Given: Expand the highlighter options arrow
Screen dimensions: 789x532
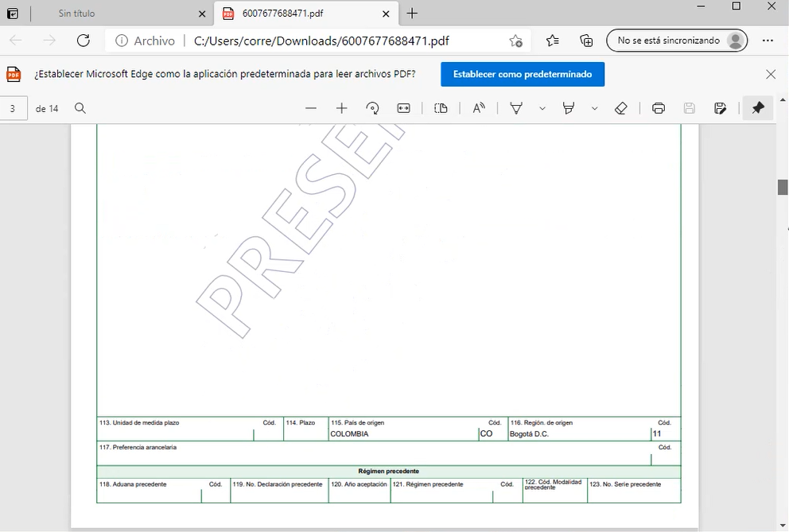Looking at the screenshot, I should click(x=594, y=108).
